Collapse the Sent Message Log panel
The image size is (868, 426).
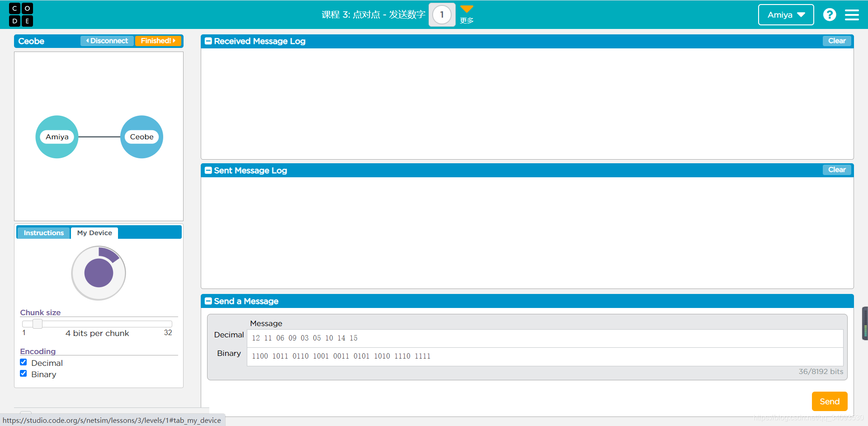[208, 170]
